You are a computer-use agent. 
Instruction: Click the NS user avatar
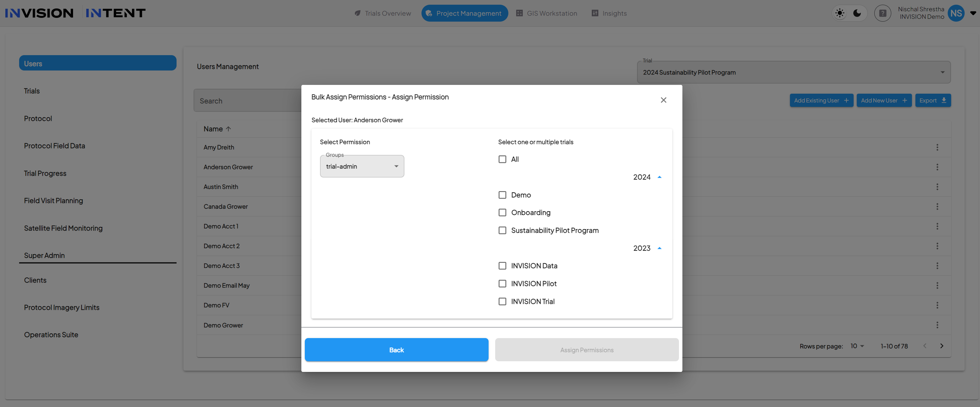tap(956, 13)
